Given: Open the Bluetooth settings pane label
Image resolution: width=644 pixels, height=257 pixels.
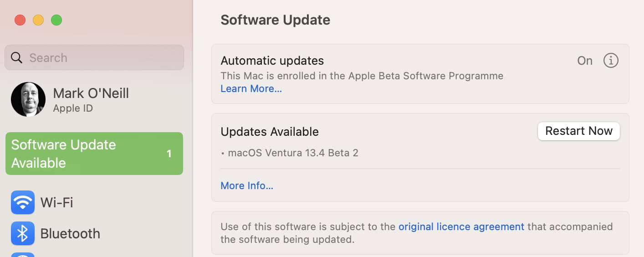Looking at the screenshot, I should pyautogui.click(x=70, y=233).
